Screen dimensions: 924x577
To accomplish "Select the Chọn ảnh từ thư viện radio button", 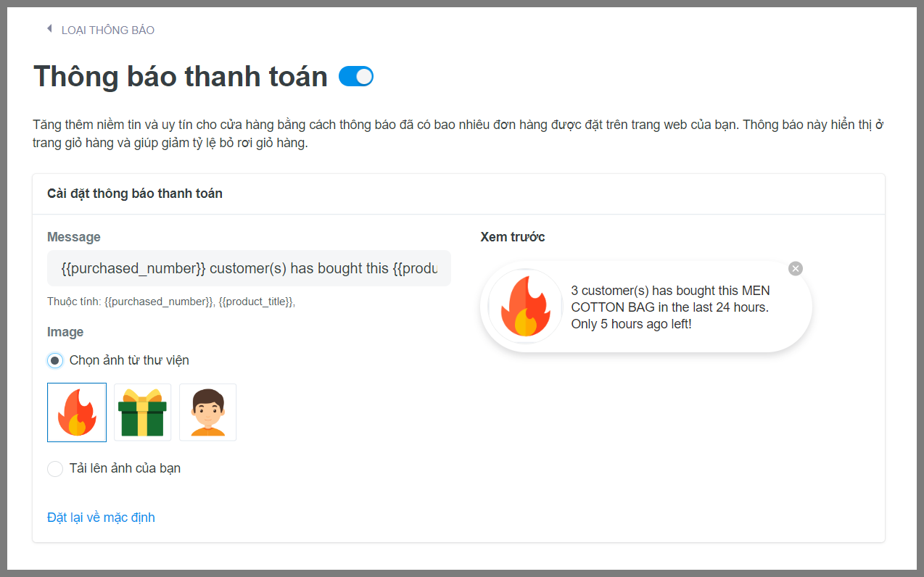I will (x=55, y=360).
